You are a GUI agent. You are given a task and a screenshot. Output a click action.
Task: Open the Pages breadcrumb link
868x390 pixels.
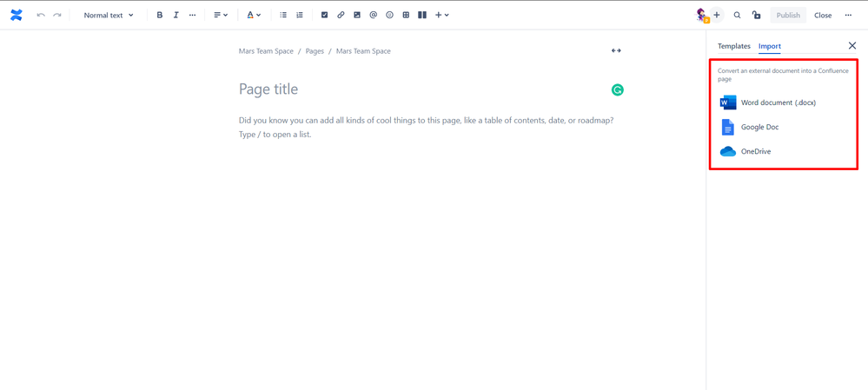point(315,51)
